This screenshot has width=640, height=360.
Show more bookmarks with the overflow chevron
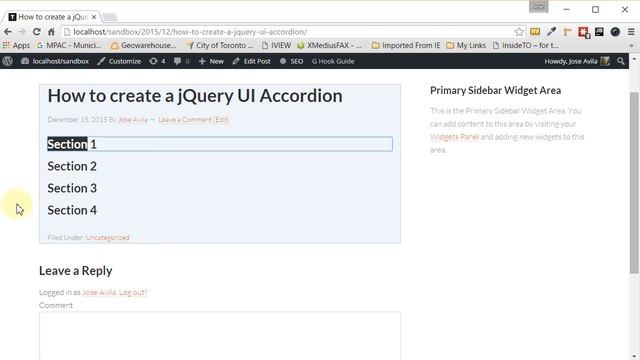631,45
